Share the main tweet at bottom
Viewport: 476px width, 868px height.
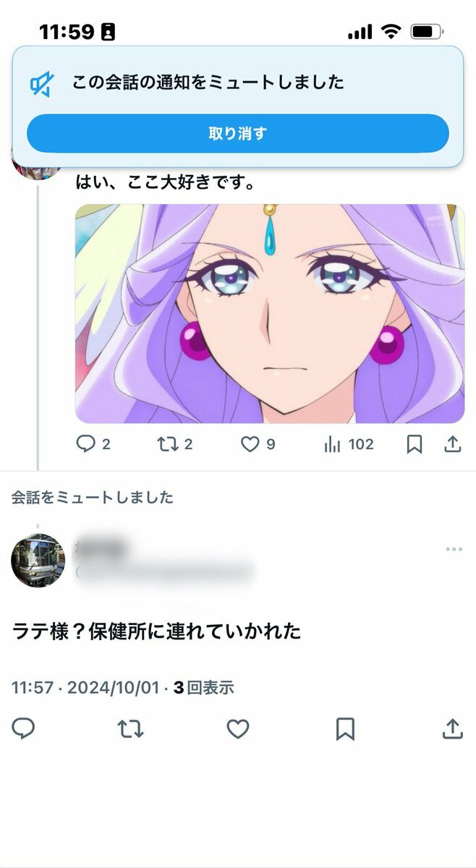[x=452, y=729]
